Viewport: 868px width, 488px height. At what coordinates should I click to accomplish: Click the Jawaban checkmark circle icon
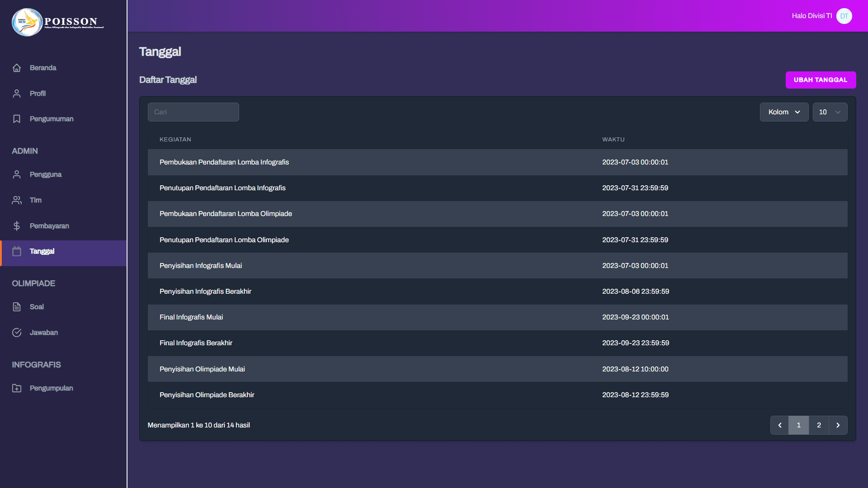17,333
